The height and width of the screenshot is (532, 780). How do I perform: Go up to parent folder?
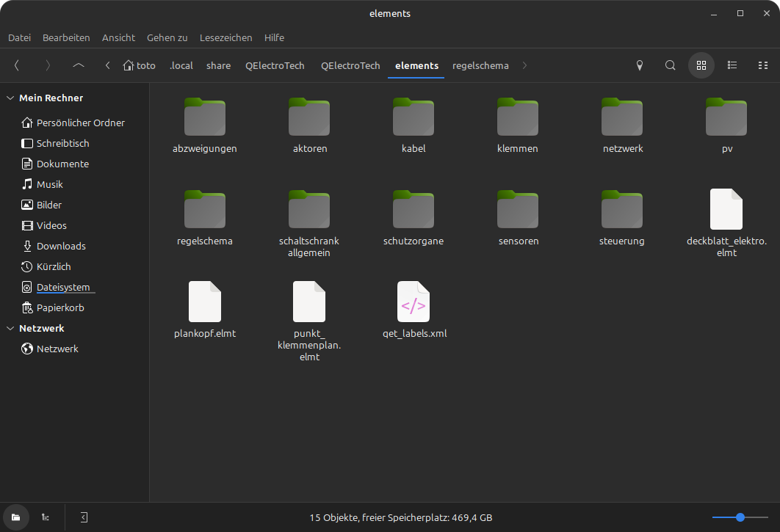(79, 65)
